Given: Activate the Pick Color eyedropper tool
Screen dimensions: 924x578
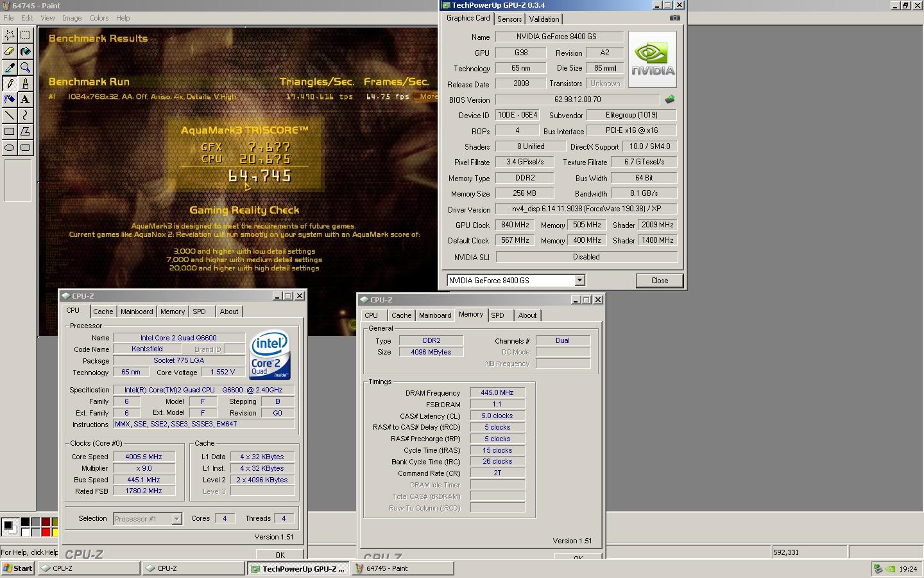Looking at the screenshot, I should pyautogui.click(x=10, y=67).
